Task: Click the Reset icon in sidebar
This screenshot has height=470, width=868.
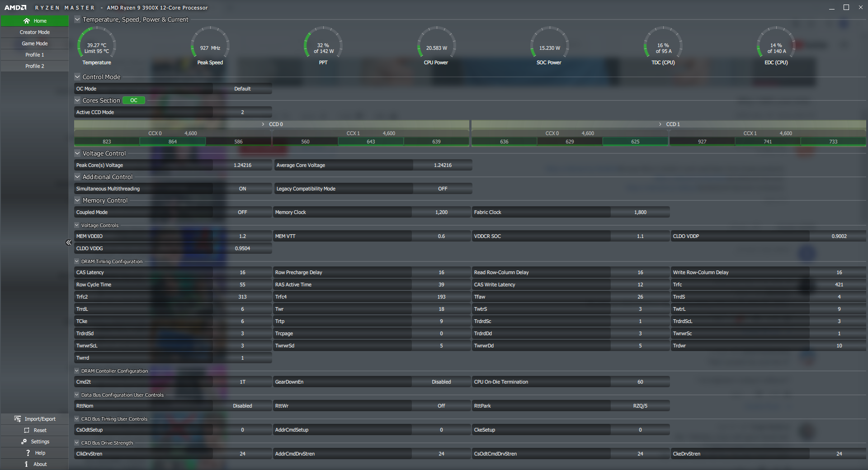Action: point(27,430)
